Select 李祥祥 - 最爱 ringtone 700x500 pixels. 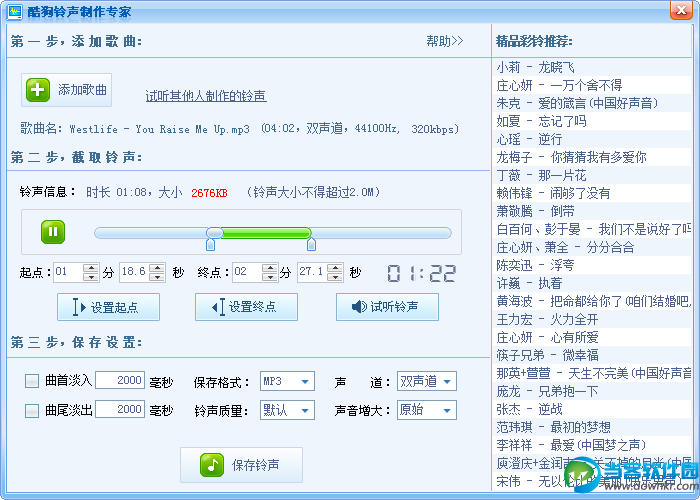click(592, 445)
